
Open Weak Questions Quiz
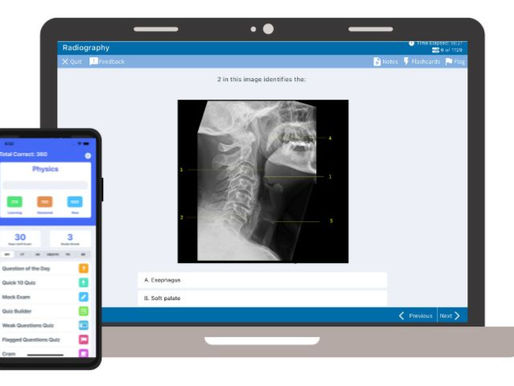(x=45, y=325)
